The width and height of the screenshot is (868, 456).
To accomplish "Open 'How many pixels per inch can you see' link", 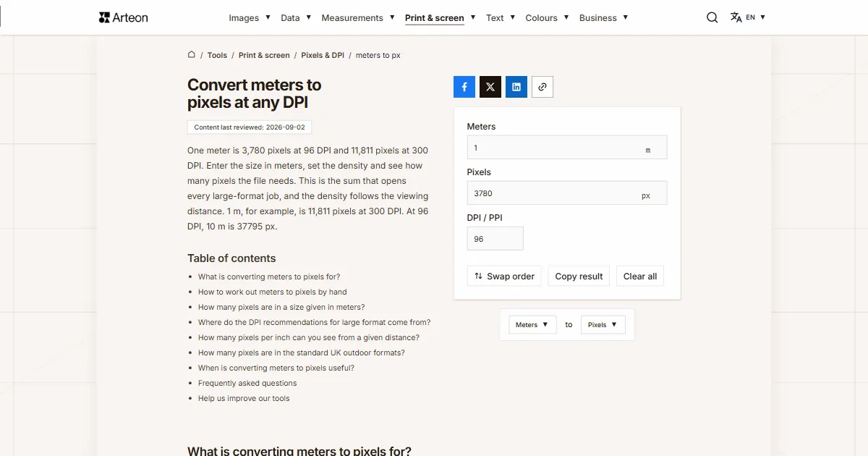I will click(309, 337).
